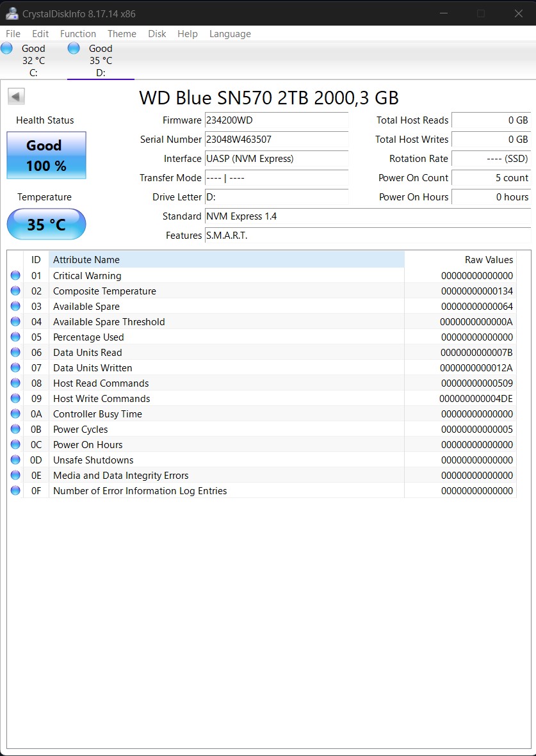This screenshot has height=756, width=536.
Task: Open the File menu
Action: [13, 34]
